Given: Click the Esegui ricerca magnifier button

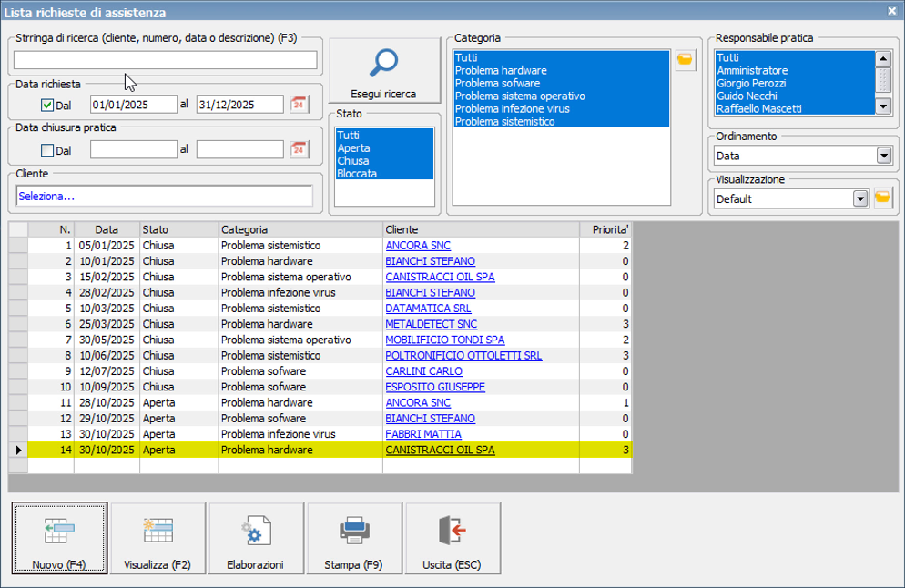Looking at the screenshot, I should click(x=383, y=72).
